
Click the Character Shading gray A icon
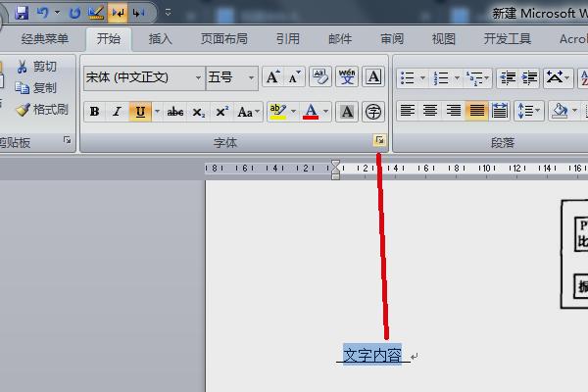point(347,112)
